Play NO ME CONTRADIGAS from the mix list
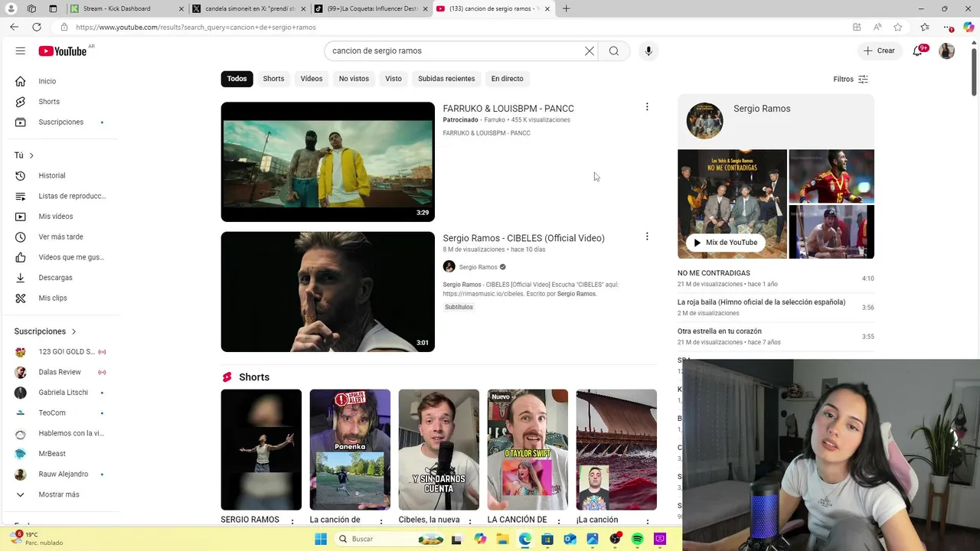Viewport: 980px width, 551px height. 776,279
